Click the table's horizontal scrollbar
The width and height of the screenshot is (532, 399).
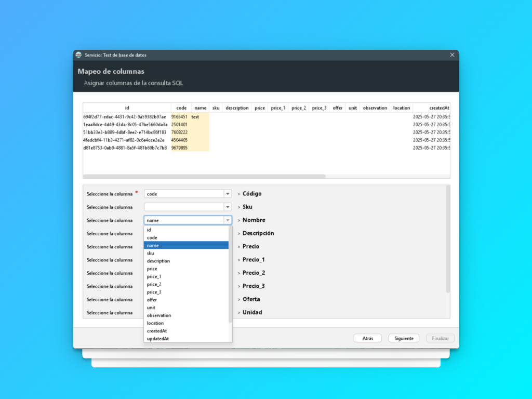204,176
